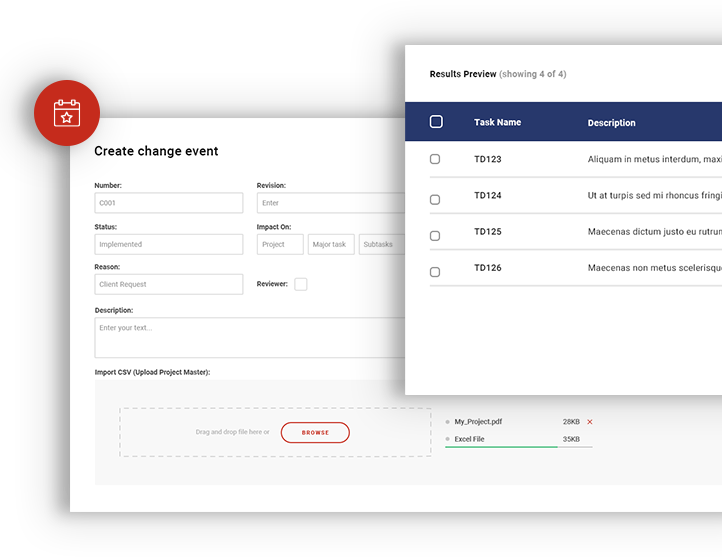Image resolution: width=722 pixels, height=557 pixels.
Task: Open the Project field under Impact On
Action: pyautogui.click(x=280, y=244)
